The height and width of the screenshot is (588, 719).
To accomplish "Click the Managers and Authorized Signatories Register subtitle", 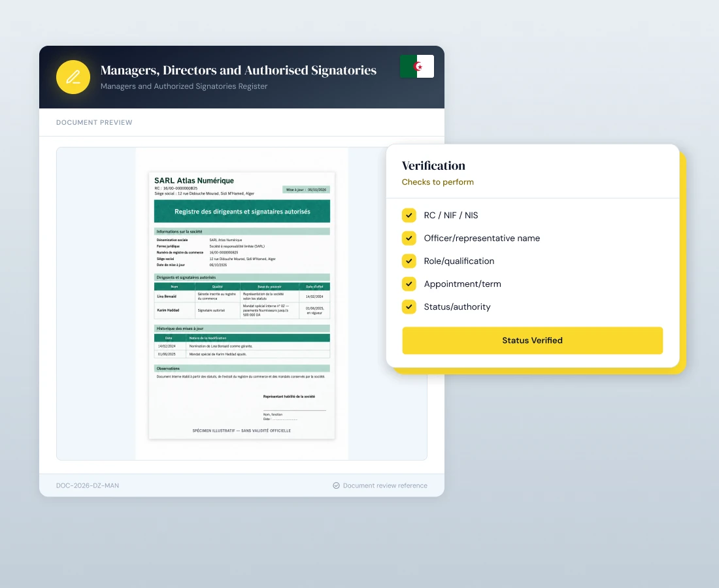I will 184,86.
